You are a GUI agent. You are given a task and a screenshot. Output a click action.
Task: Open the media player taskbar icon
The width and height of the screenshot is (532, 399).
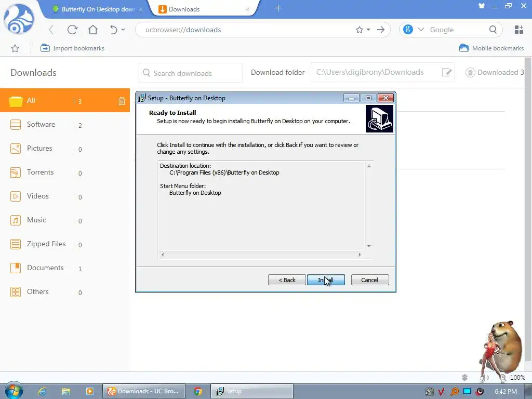click(89, 391)
